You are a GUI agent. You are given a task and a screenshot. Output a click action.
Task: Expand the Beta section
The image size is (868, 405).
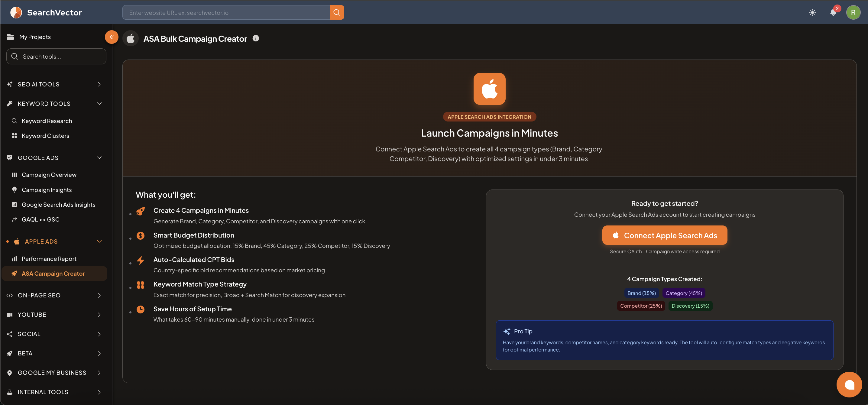(x=54, y=353)
